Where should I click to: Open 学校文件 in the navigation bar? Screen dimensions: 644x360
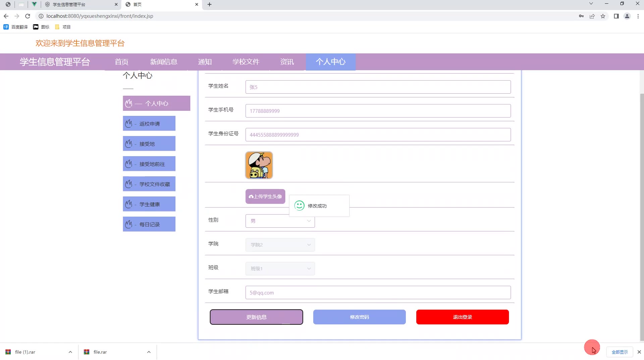[x=246, y=62]
